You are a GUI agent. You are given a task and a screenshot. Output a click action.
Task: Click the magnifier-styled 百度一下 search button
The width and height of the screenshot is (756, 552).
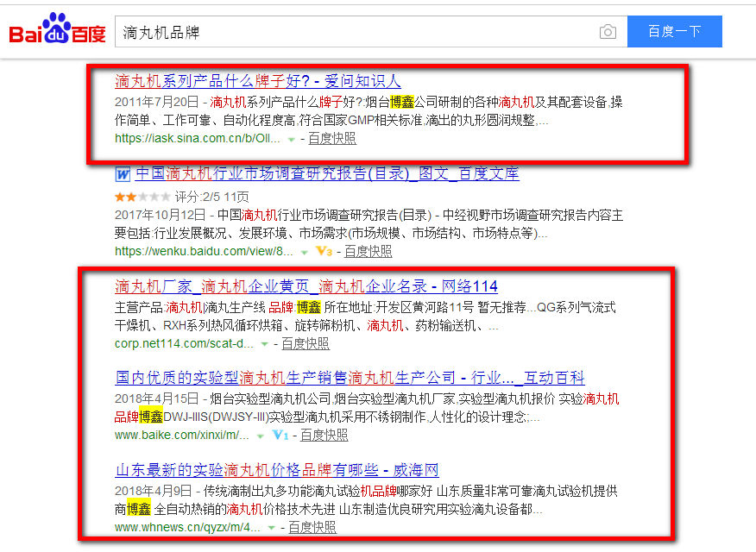pyautogui.click(x=675, y=31)
